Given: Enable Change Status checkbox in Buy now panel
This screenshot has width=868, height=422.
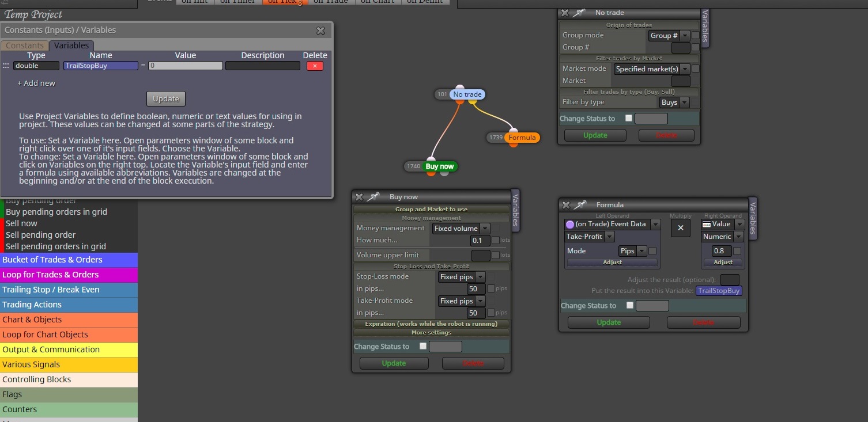Looking at the screenshot, I should [x=423, y=347].
